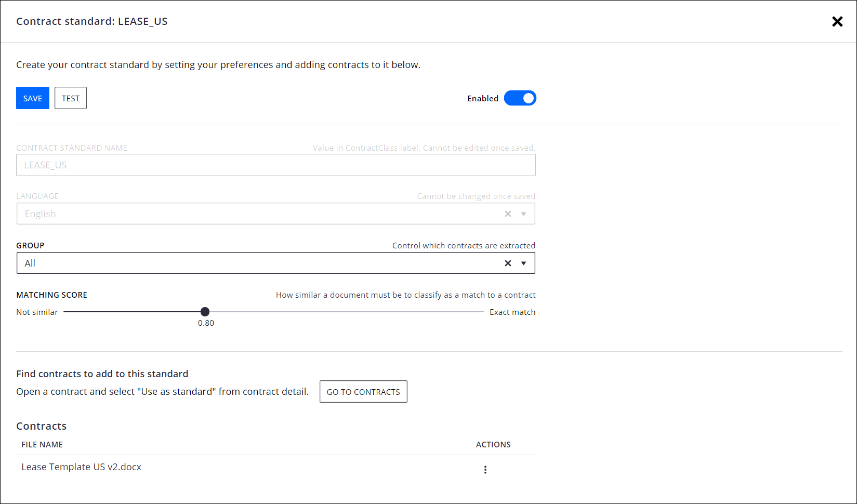Click the chevron icon in the Group selector
The width and height of the screenshot is (857, 504).
(x=523, y=263)
